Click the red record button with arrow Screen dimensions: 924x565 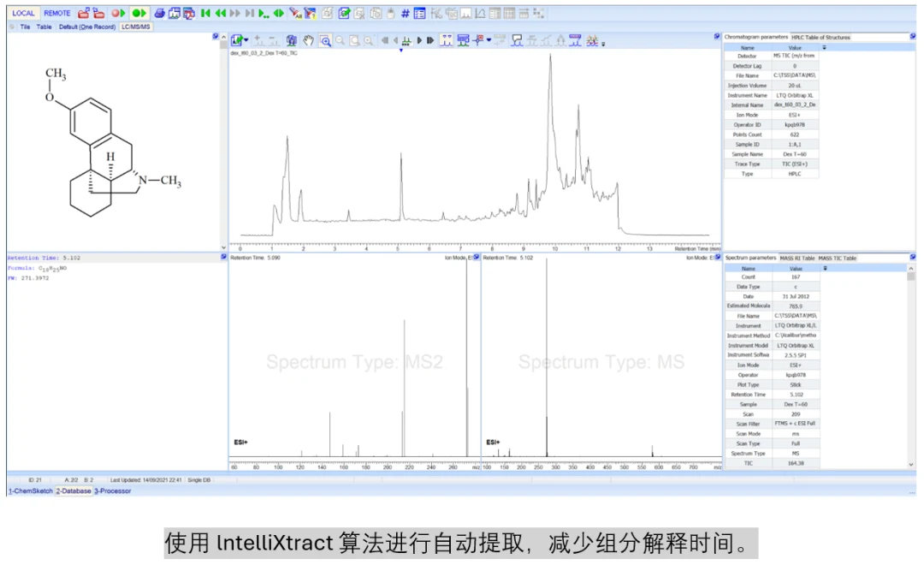coord(118,13)
